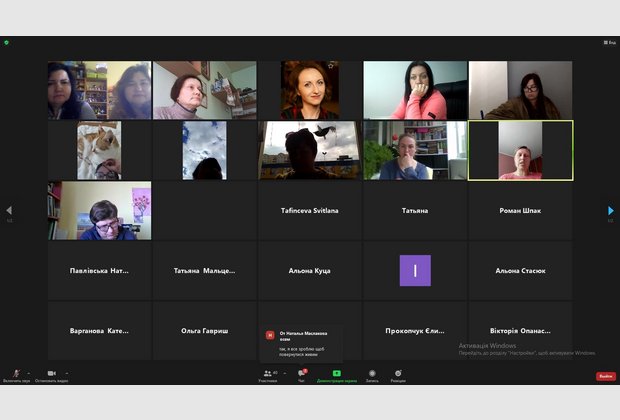Go to previous gallery page with left arrow
This screenshot has height=420, width=620.
(x=9, y=210)
